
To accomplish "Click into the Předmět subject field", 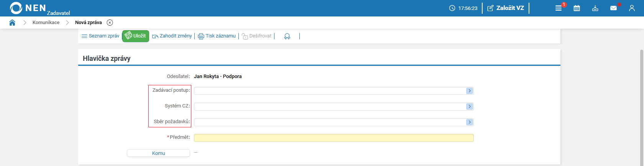I will coord(333,138).
